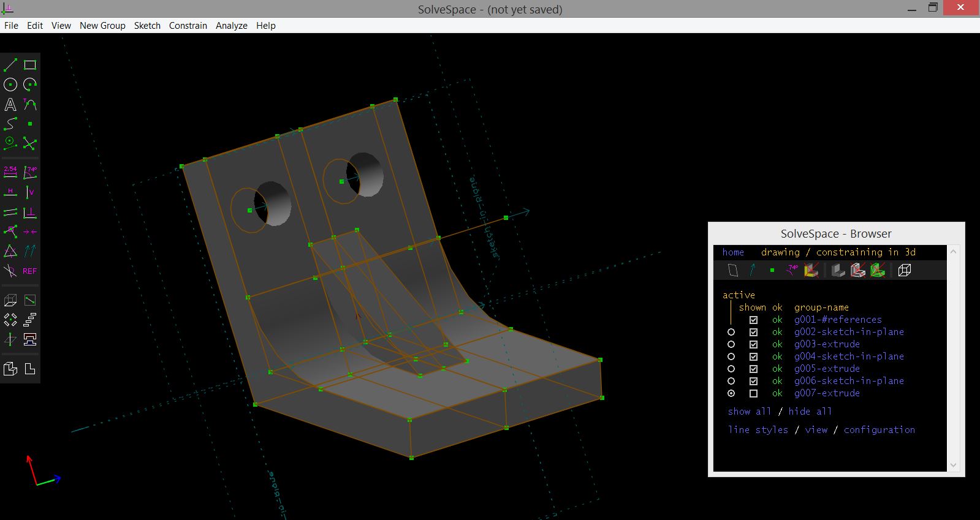Activate group g003-extrude radio button
980x520 pixels.
(x=731, y=344)
